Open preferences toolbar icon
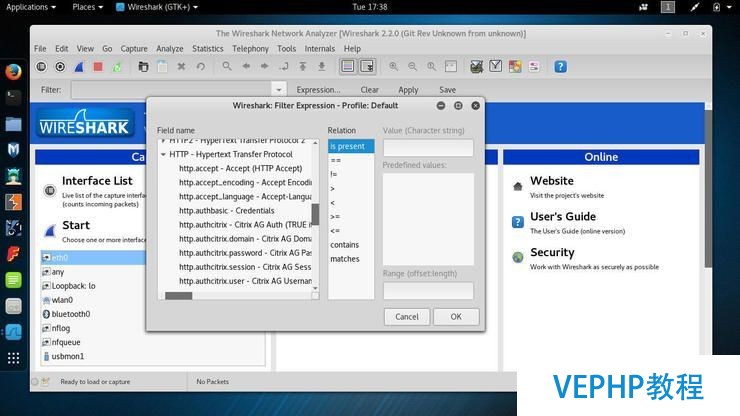The width and height of the screenshot is (740, 416). [x=534, y=67]
